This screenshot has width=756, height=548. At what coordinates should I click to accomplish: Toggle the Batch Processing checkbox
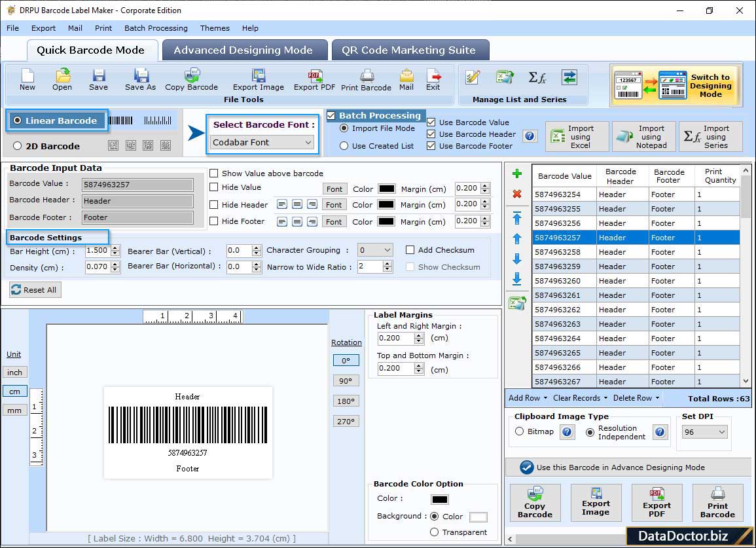(x=331, y=115)
